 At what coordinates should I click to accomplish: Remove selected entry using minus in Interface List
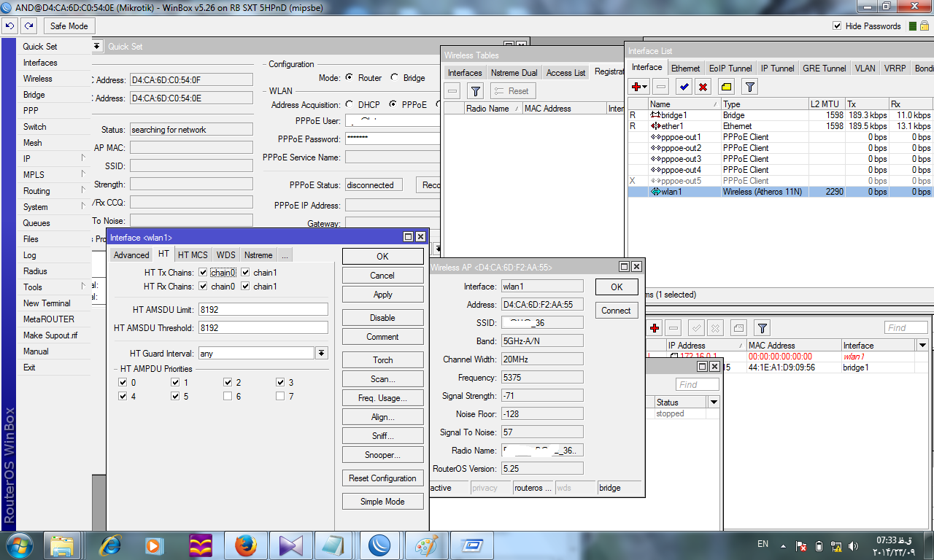660,87
